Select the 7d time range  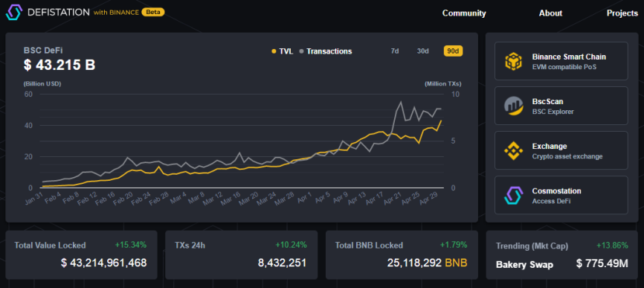tap(395, 51)
